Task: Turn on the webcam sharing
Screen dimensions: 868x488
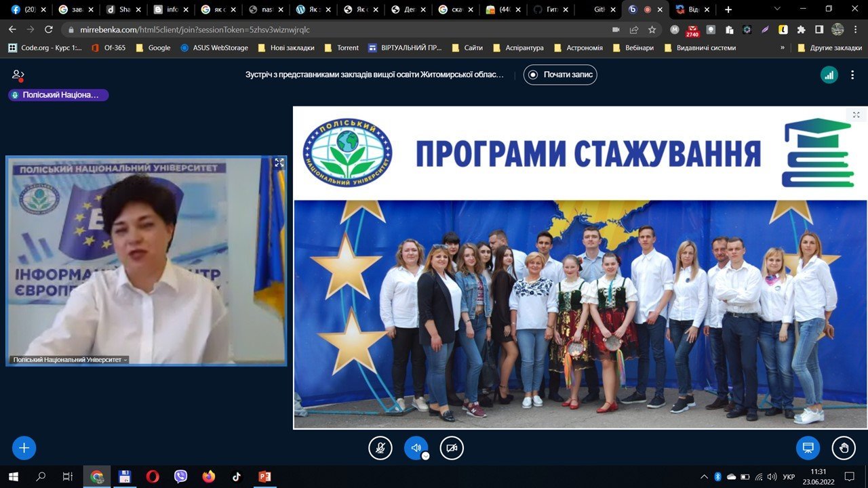Action: tap(452, 448)
